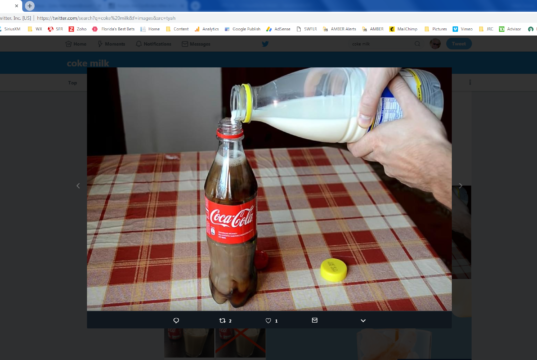Open the AdSense bookmark
Image resolution: width=537 pixels, height=360 pixels.
(x=278, y=29)
